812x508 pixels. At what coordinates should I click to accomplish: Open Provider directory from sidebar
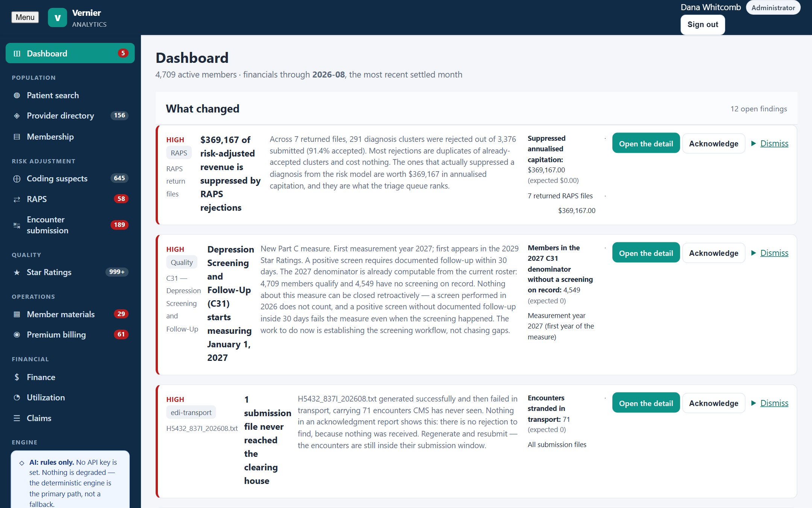[x=70, y=116]
